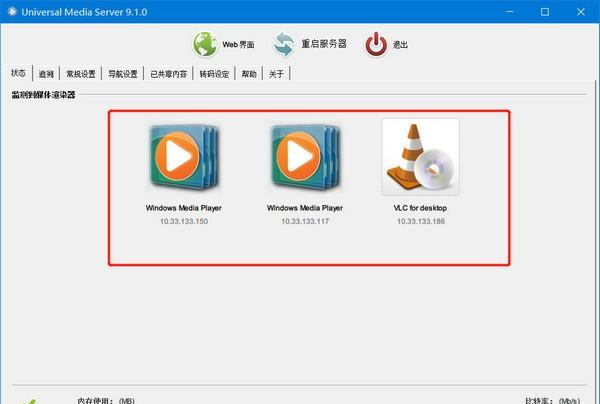The image size is (600, 404).
Task: Click the 退出 button label
Action: [x=400, y=45]
